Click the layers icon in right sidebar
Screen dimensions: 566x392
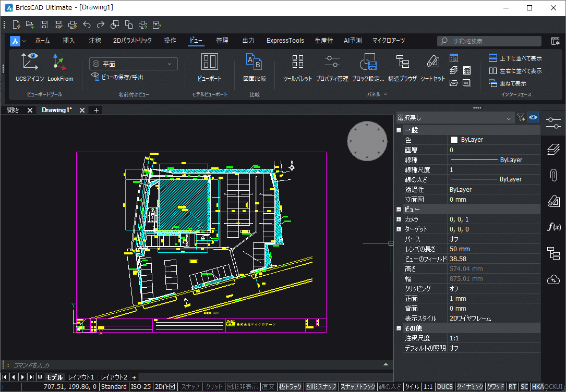pos(553,150)
